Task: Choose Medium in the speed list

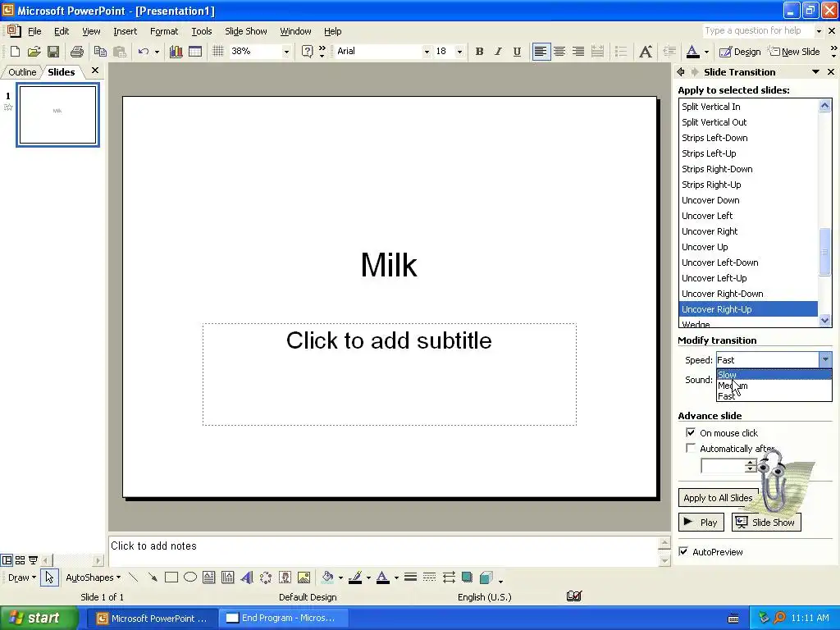Action: (x=774, y=386)
